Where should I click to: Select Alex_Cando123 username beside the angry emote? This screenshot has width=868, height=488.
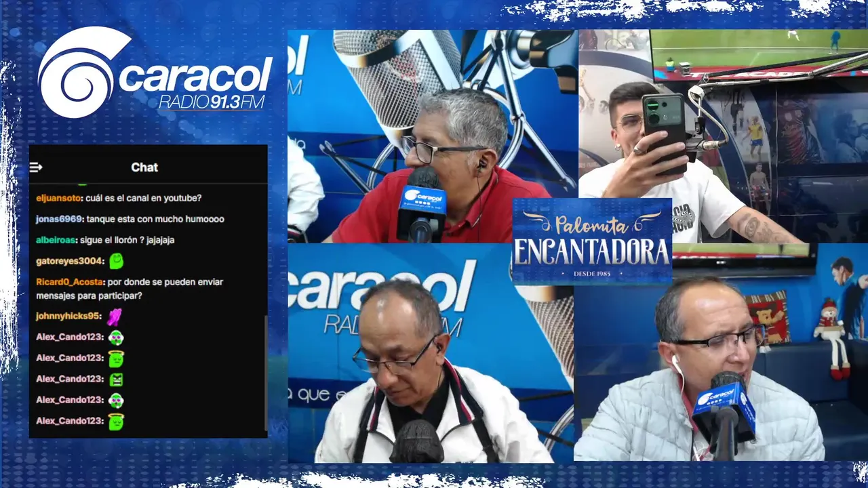(x=69, y=379)
